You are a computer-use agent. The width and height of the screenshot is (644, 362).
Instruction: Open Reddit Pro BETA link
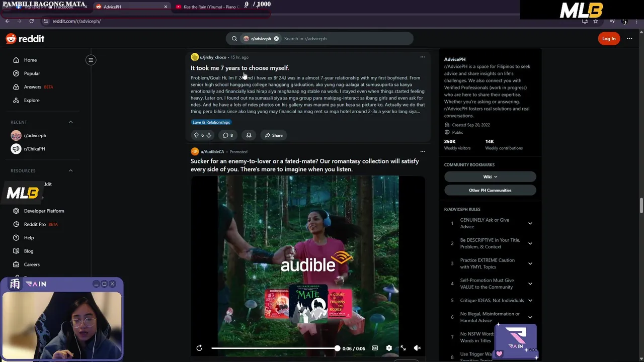tap(40, 224)
